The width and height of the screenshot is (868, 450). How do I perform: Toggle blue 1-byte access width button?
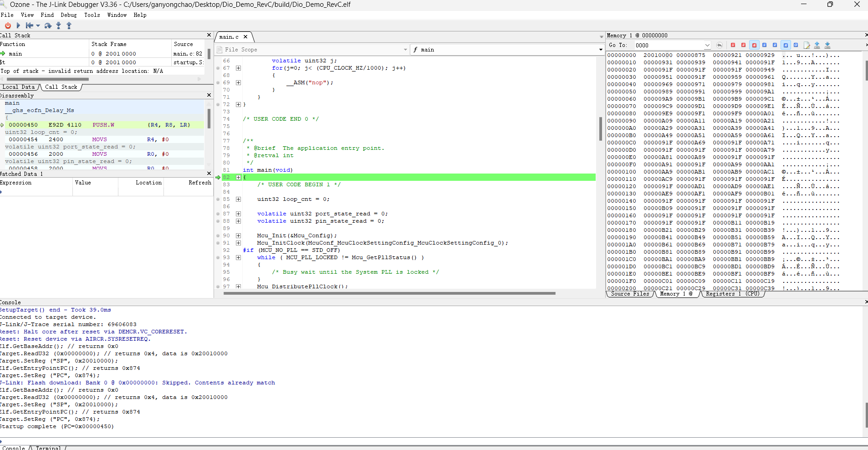(764, 45)
